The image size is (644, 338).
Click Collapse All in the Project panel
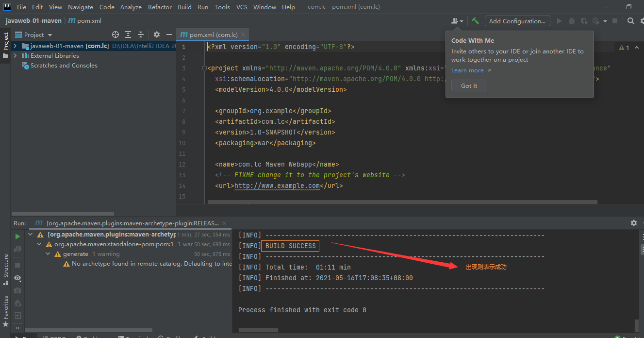click(x=141, y=34)
